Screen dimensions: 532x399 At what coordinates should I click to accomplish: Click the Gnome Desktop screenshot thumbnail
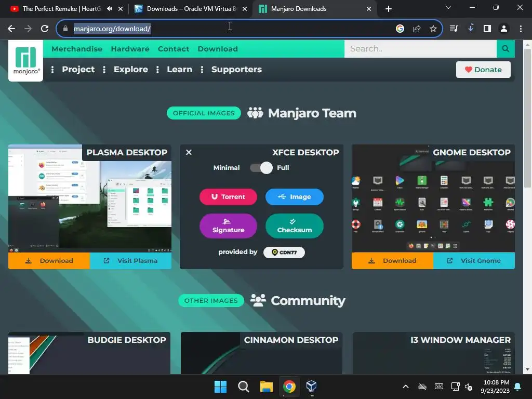433,198
